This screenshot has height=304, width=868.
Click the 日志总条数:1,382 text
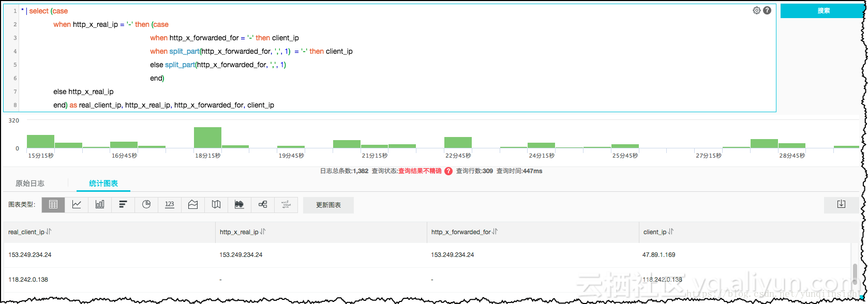coord(345,171)
